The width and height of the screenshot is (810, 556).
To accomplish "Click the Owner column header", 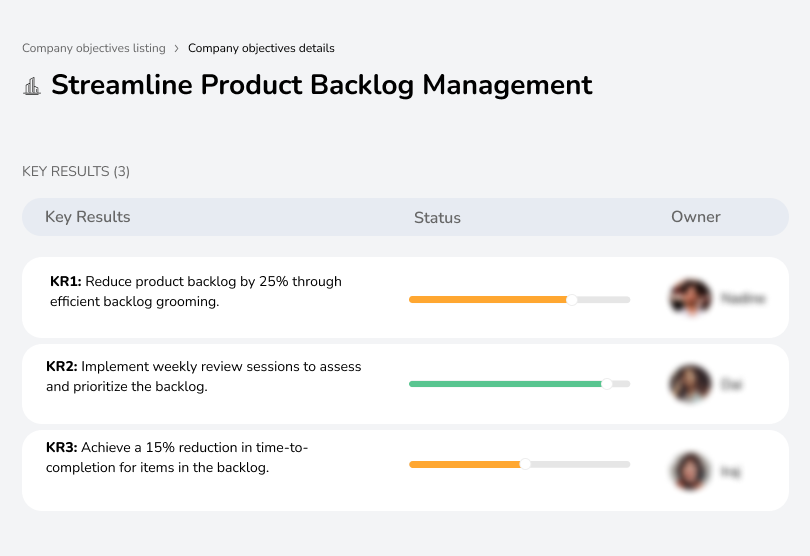I will tap(695, 217).
